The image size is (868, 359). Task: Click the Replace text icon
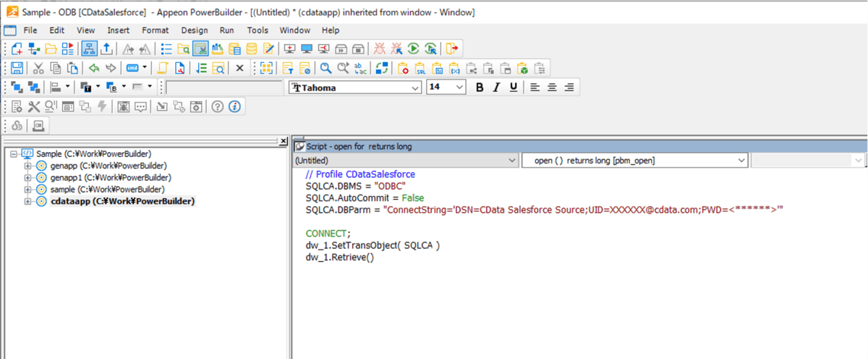[362, 68]
